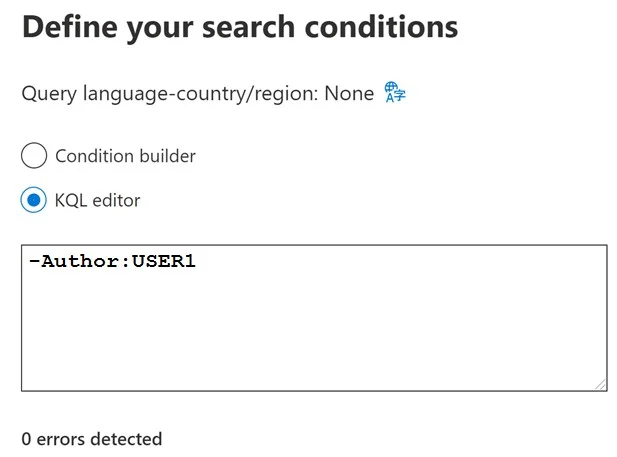This screenshot has width=617, height=457.
Task: Click the "Define your search conditions" heading
Action: 240,27
